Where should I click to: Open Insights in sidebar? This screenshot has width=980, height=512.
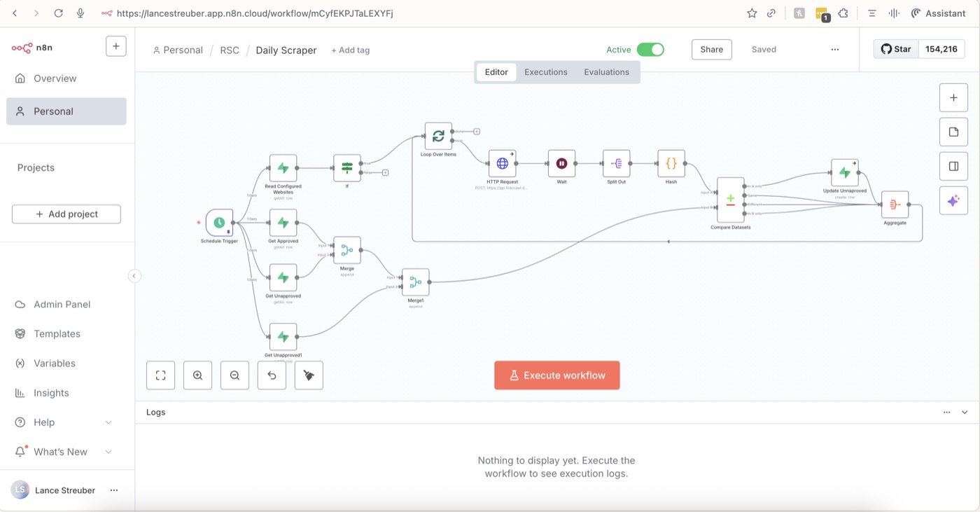click(x=66, y=393)
